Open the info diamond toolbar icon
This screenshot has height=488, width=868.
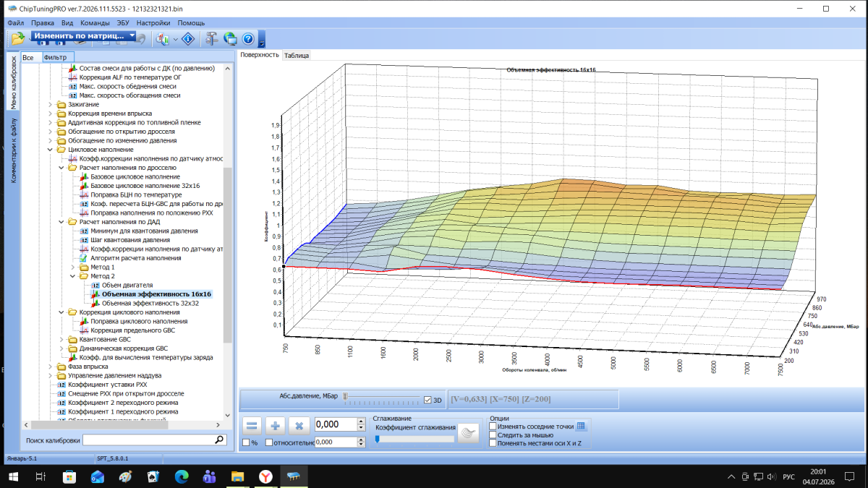pyautogui.click(x=187, y=39)
